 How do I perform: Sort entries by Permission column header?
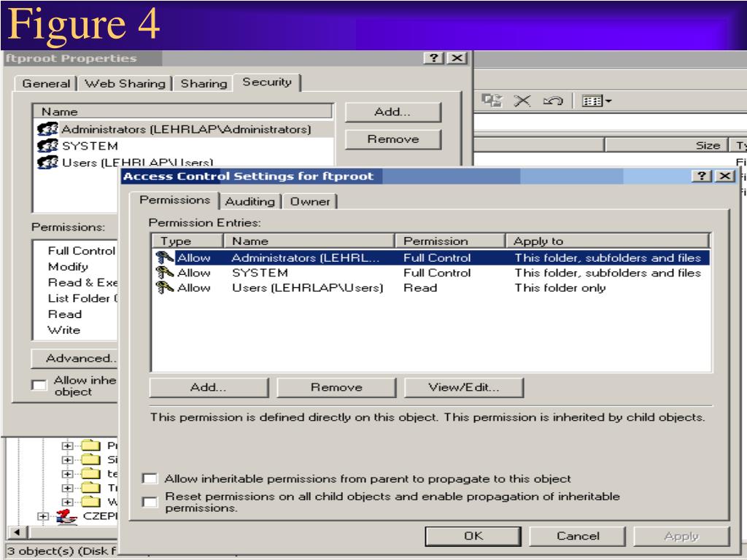click(449, 241)
